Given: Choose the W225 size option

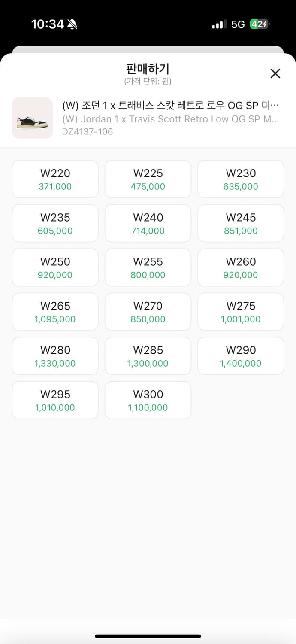Looking at the screenshot, I should point(148,179).
